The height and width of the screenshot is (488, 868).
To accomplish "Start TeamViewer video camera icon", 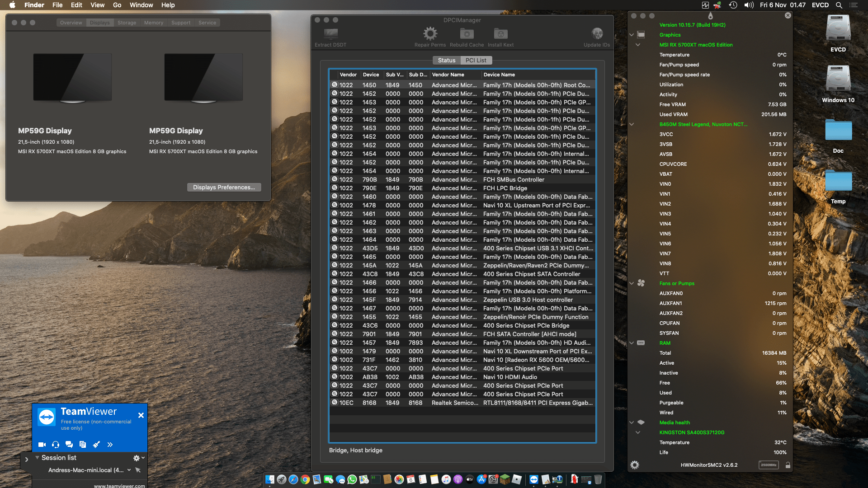I will tap(42, 445).
